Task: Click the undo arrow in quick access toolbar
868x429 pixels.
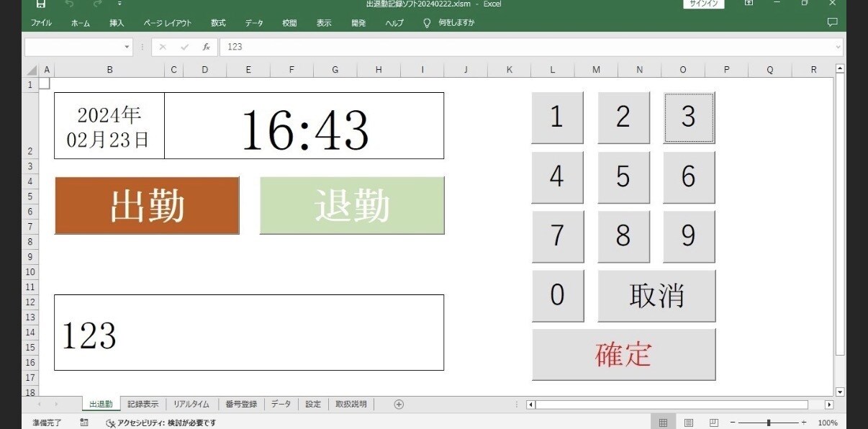Action: pos(69,4)
